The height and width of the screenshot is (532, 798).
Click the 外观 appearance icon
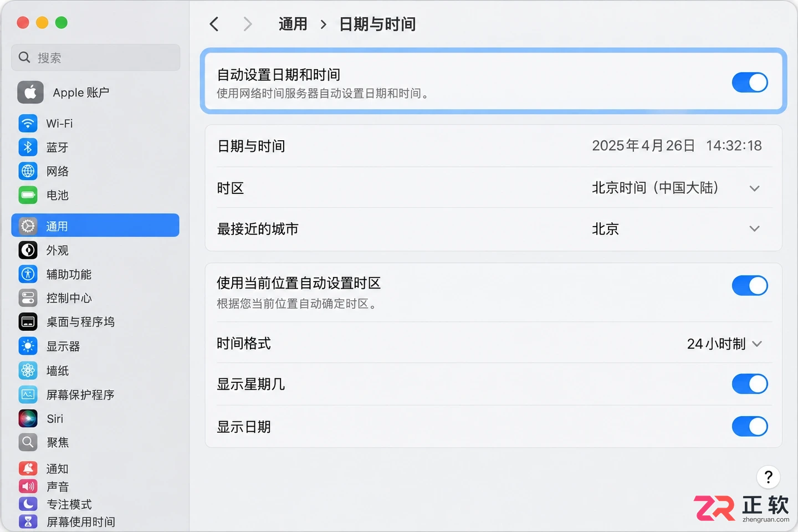[x=28, y=250]
